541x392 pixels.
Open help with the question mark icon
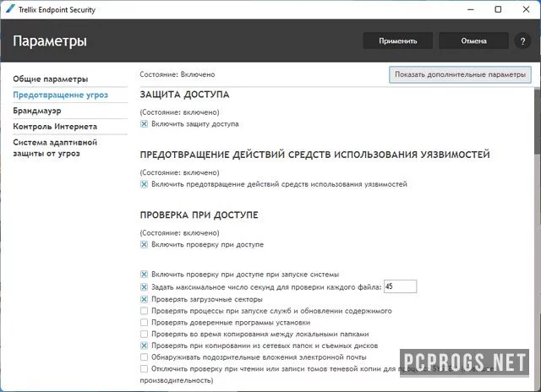coord(522,41)
